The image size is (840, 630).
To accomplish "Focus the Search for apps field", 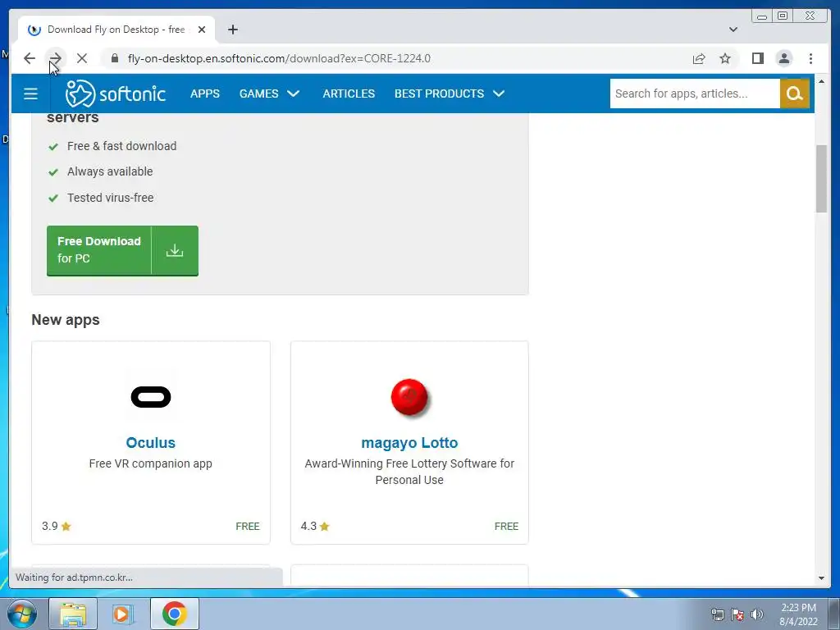I will [695, 94].
